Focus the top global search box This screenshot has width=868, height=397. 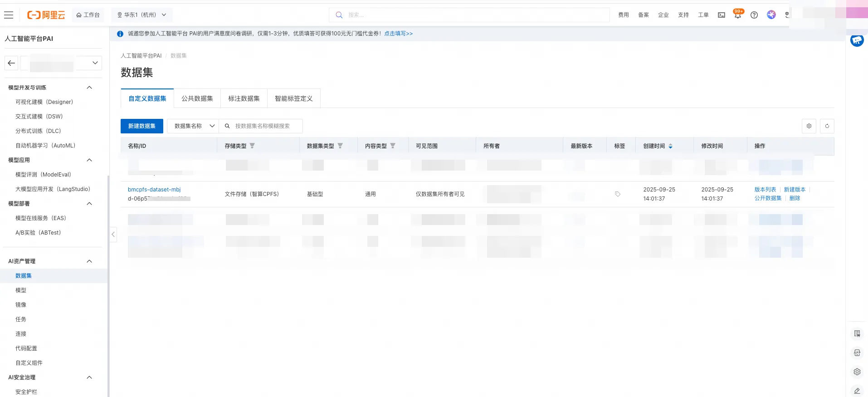469,15
